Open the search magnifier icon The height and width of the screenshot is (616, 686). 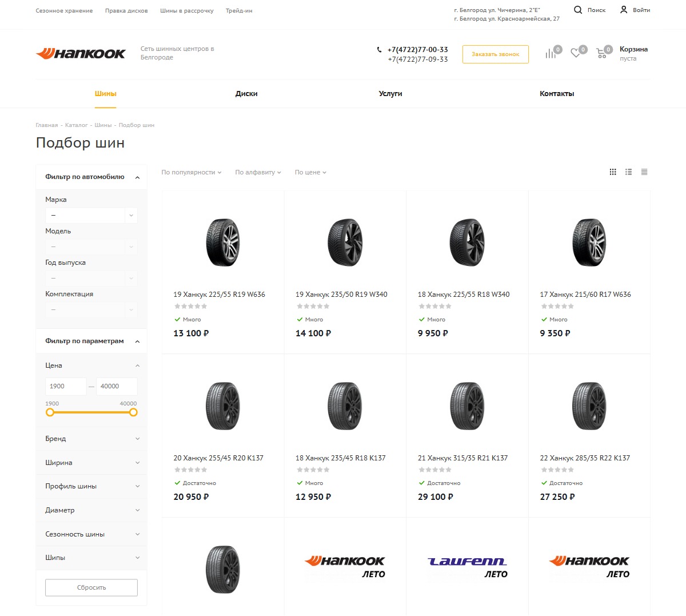pos(578,10)
